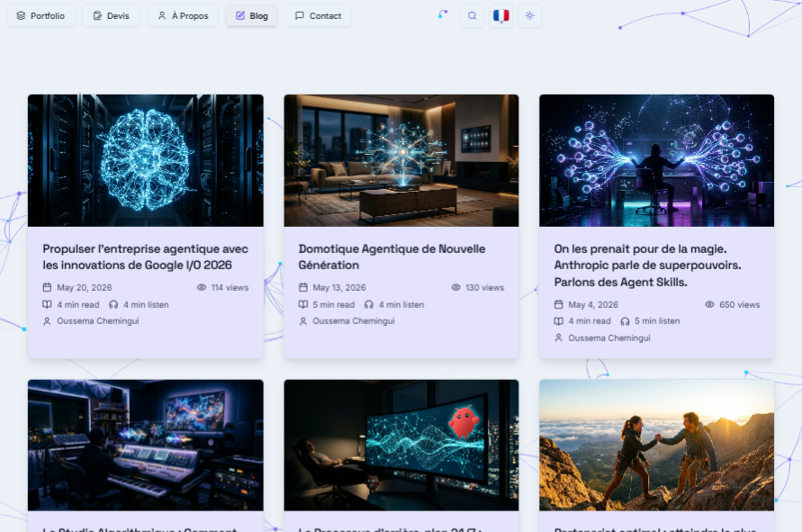Screen dimensions: 802x532
Task: Click the route path icon near search
Action: click(443, 14)
